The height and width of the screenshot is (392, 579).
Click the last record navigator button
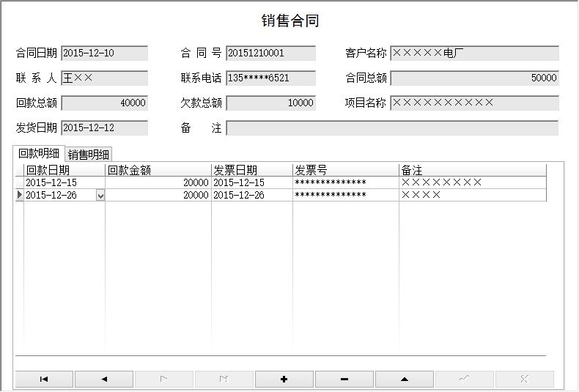224,379
